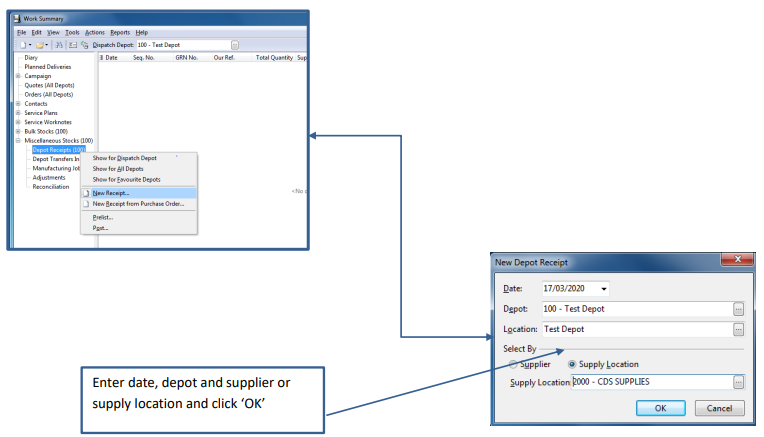764x437 pixels.
Task: Select the Supply Location radio button
Action: 573,364
